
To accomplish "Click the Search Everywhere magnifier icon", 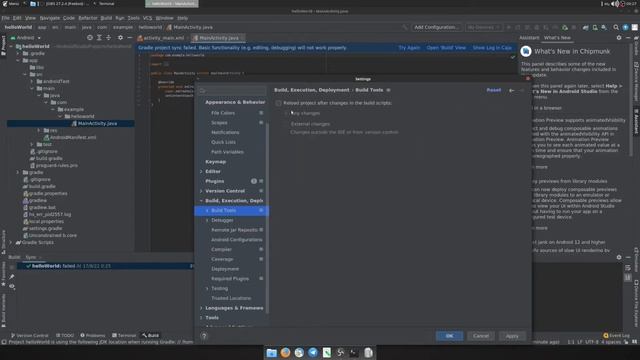I will [616, 27].
